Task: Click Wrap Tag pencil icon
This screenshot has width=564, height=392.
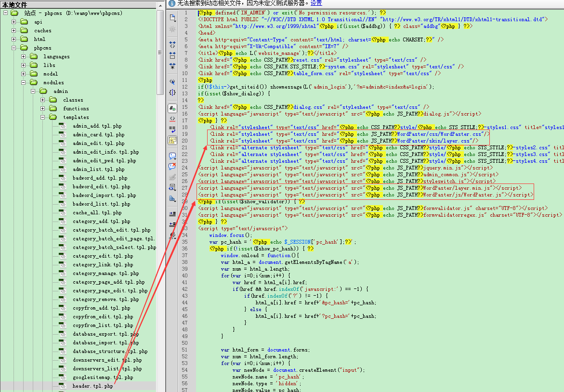Action: [x=172, y=177]
